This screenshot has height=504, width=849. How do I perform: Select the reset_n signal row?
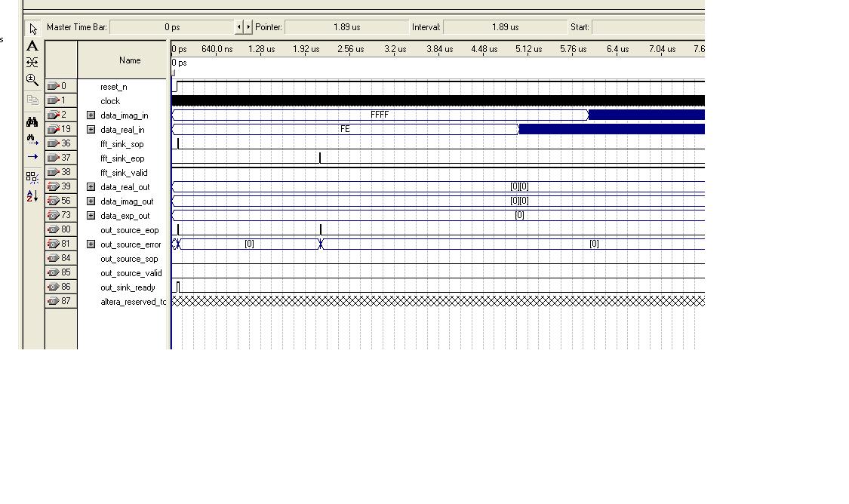(113, 87)
